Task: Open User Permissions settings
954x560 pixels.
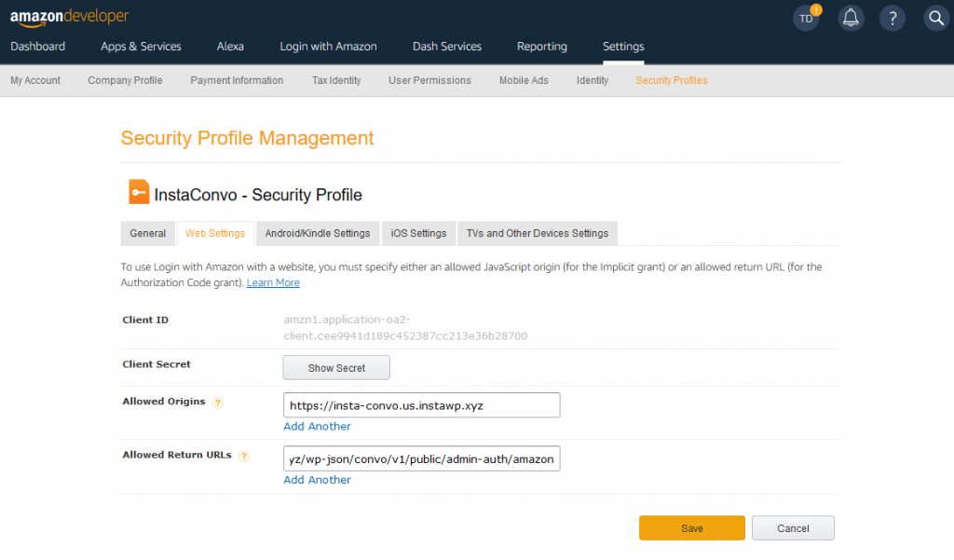Action: [x=430, y=80]
